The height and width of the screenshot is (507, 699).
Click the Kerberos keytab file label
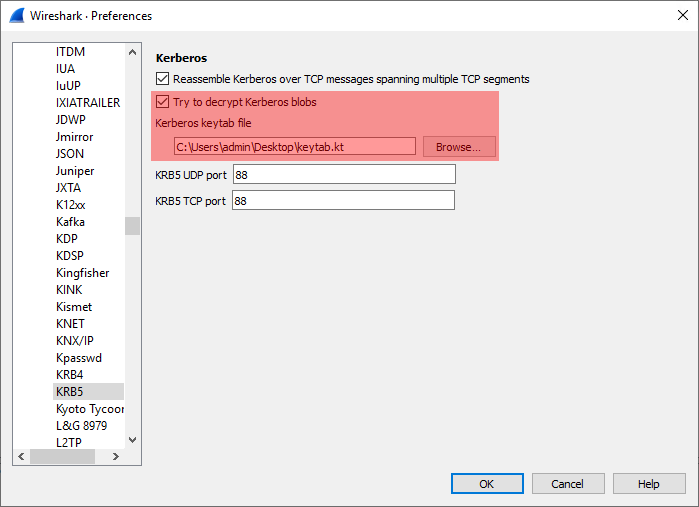(203, 123)
